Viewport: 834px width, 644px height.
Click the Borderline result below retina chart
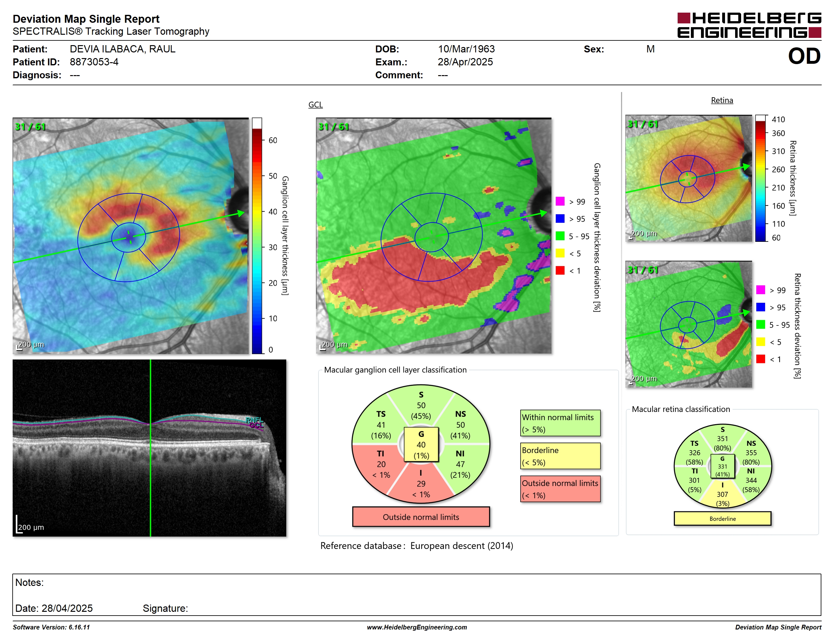pos(722,518)
